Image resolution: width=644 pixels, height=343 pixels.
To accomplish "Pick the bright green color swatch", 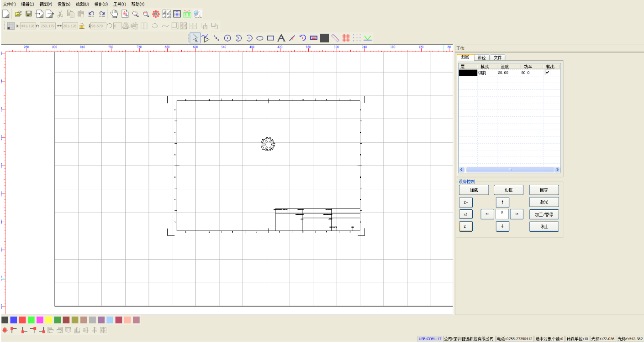I will 31,320.
